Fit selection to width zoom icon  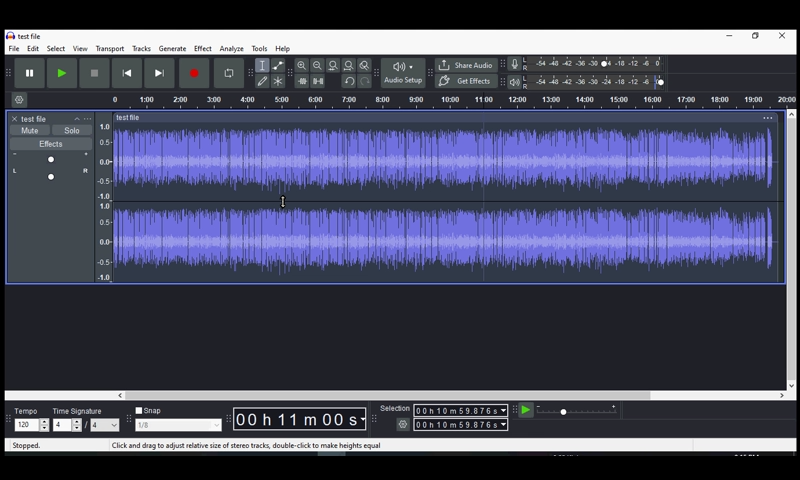click(x=333, y=65)
